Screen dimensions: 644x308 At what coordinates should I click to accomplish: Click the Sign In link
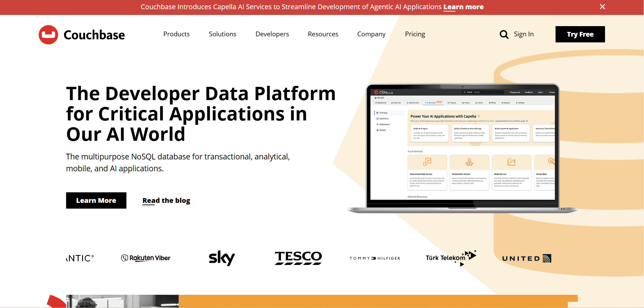tap(524, 34)
